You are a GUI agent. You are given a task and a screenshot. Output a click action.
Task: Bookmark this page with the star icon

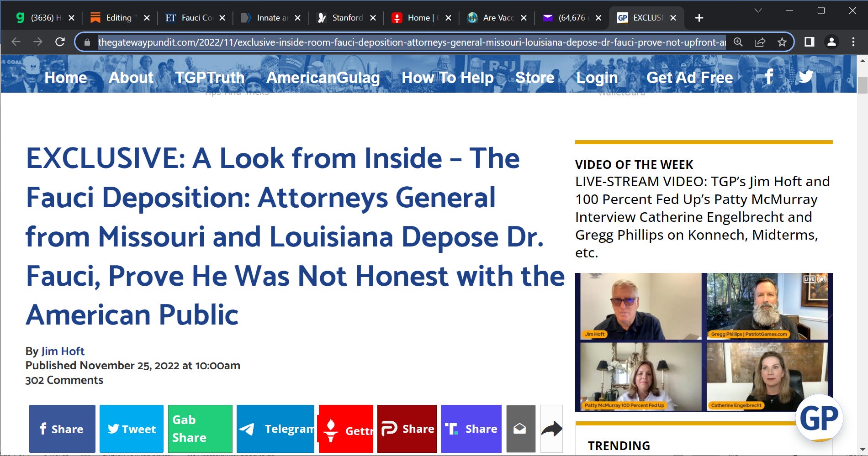coord(782,42)
